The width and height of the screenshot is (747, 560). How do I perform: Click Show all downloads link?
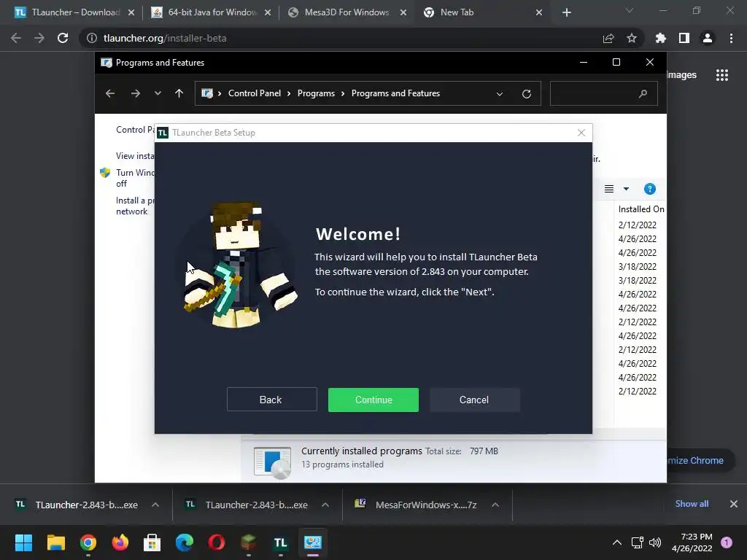tap(692, 504)
